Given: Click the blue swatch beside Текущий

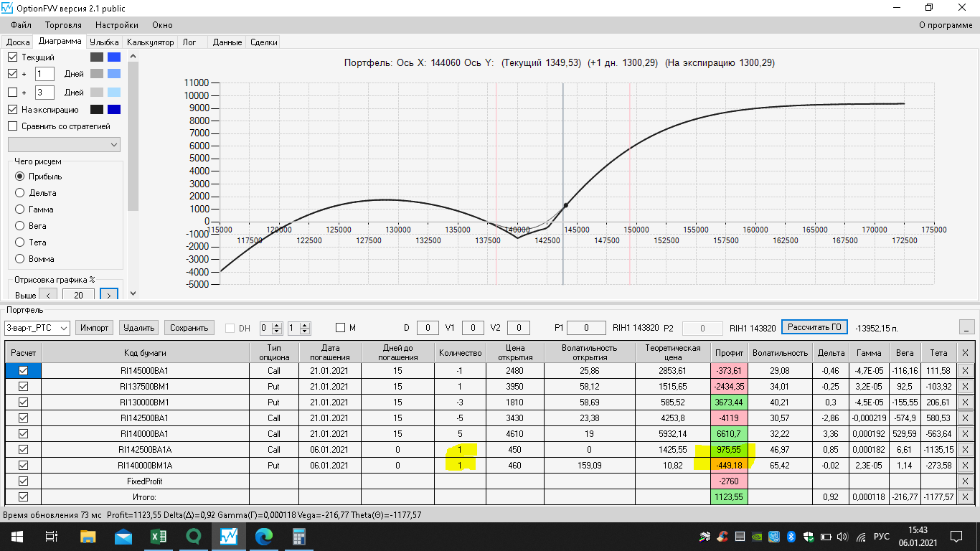Looking at the screenshot, I should [113, 57].
